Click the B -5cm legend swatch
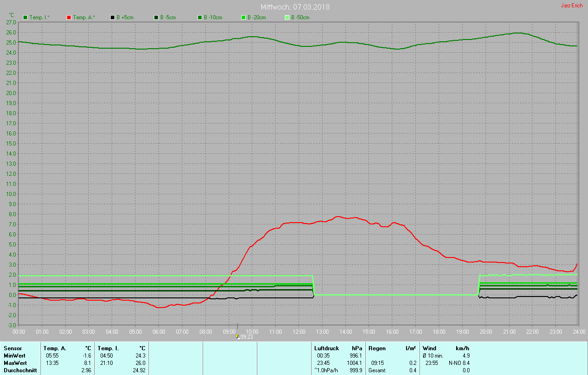This screenshot has width=588, height=375. (x=156, y=17)
